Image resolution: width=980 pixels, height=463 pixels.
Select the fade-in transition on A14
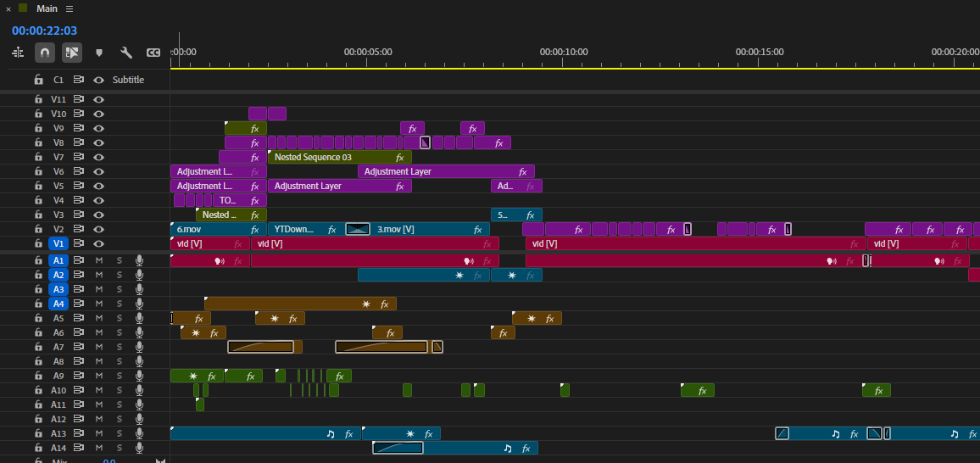[398, 448]
